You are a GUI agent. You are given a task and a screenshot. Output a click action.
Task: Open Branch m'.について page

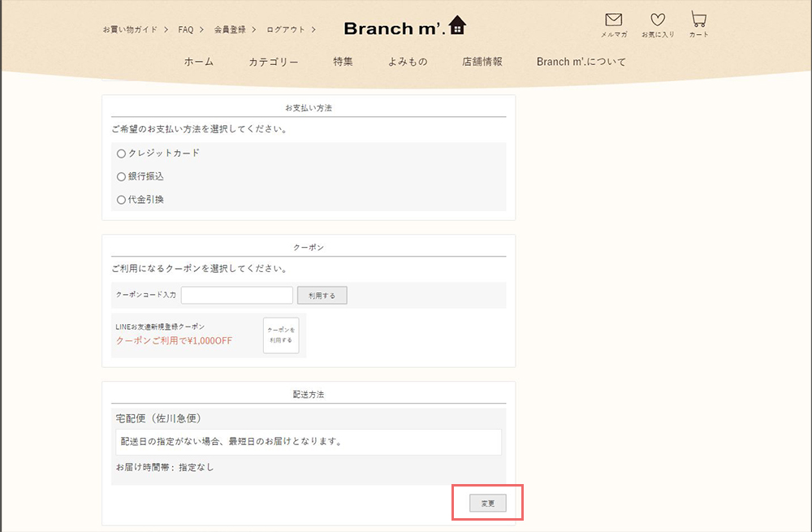pyautogui.click(x=581, y=62)
